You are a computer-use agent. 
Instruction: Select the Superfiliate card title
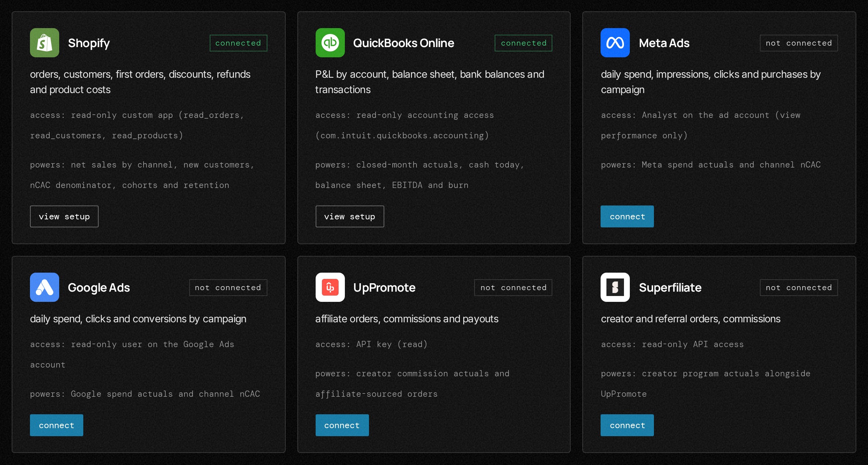(x=670, y=288)
